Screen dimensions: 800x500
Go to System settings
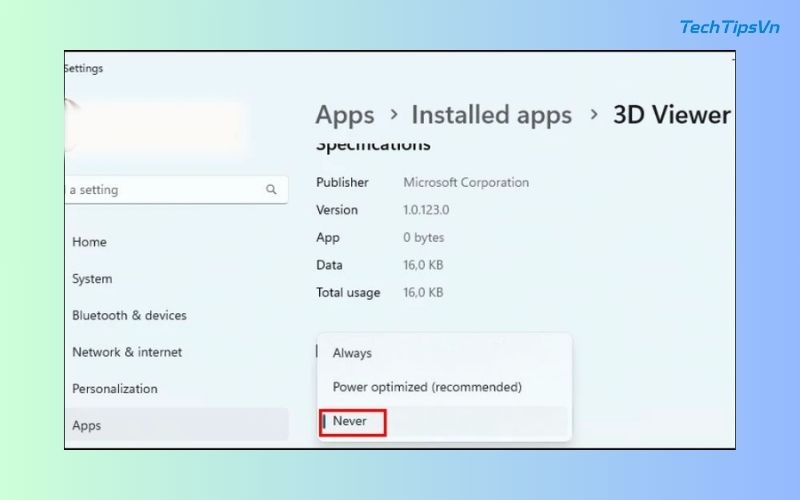tap(92, 279)
